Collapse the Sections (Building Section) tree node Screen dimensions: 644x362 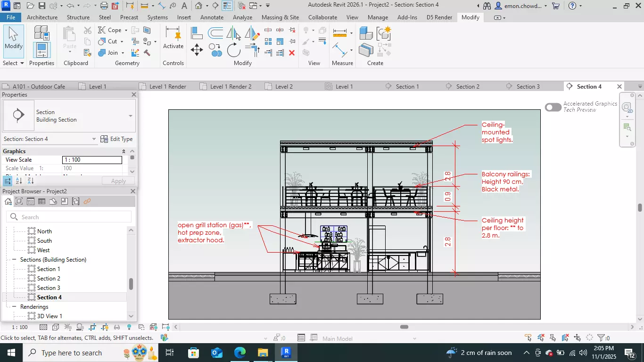pos(14,260)
